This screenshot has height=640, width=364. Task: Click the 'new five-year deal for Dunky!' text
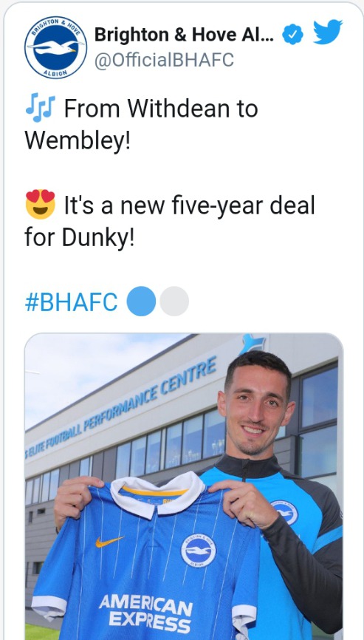point(170,221)
